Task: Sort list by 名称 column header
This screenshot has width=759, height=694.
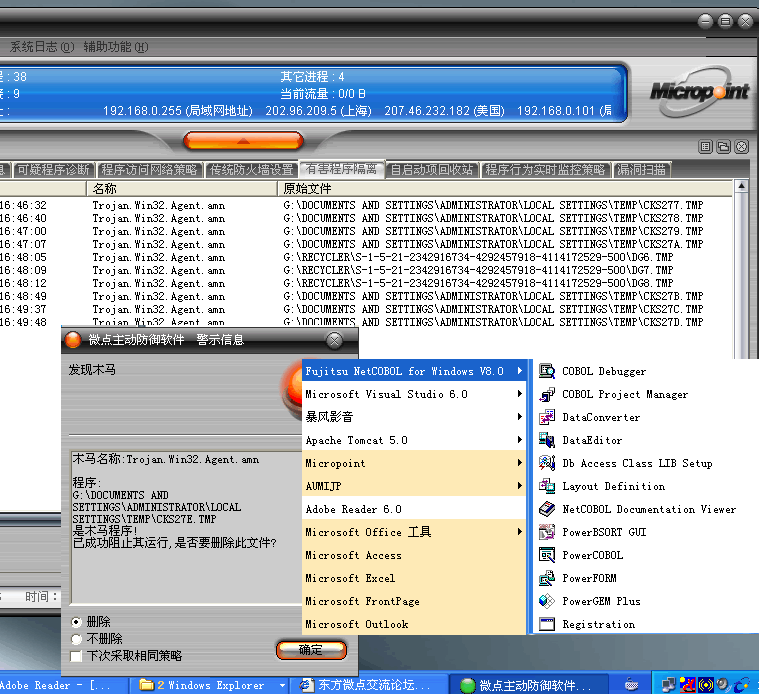Action: click(182, 188)
